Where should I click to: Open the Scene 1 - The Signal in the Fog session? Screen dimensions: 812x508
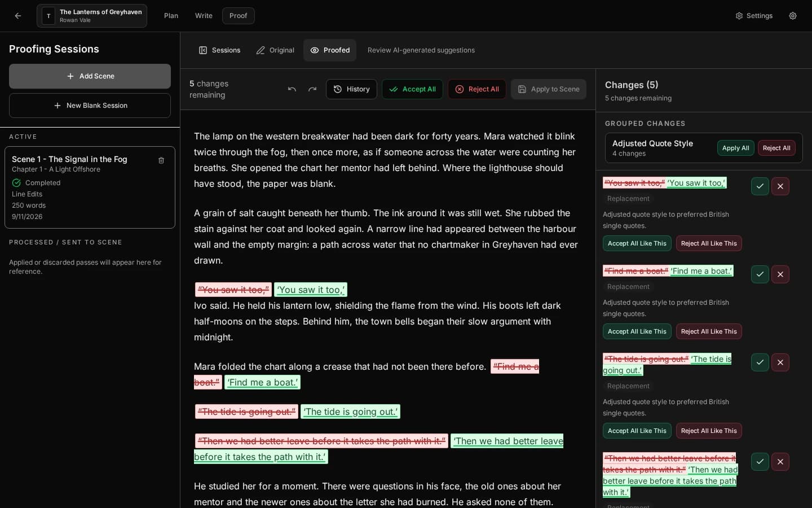coord(90,187)
